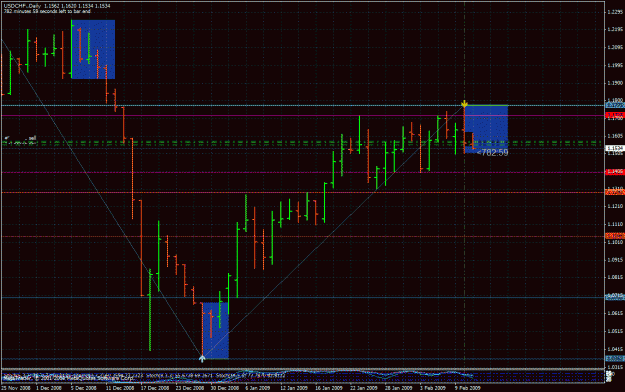
Task: Click the 1.0615 price axis label
Action: coord(615,313)
